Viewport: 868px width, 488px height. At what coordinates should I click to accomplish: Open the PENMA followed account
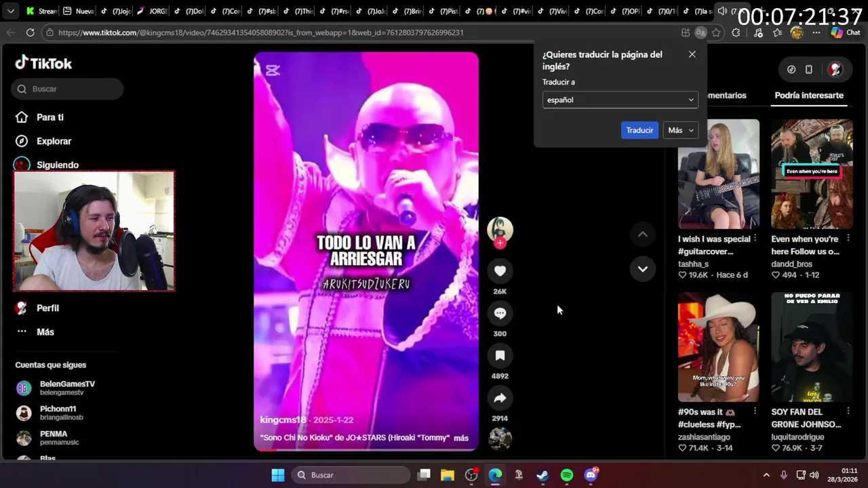[x=47, y=438]
